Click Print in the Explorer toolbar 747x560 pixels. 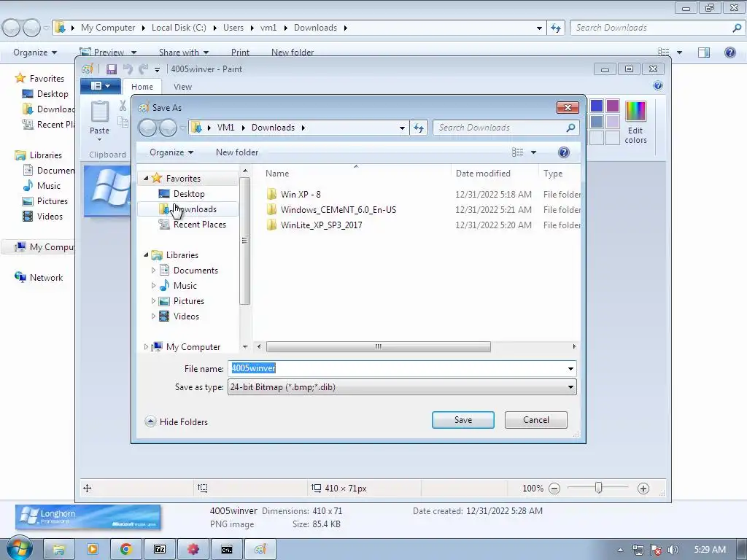[240, 52]
